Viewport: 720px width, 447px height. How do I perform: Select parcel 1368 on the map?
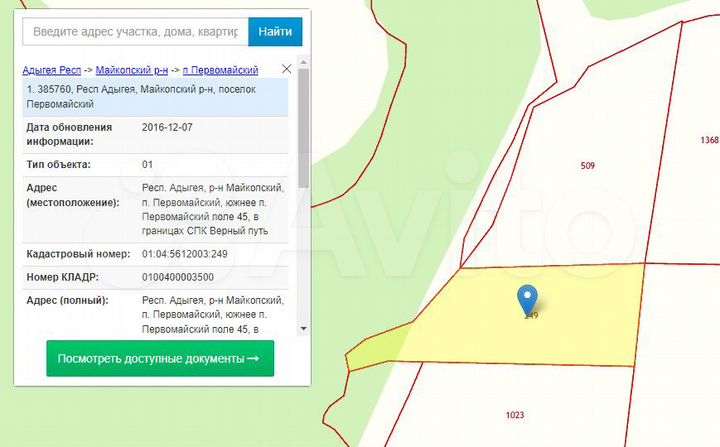709,140
